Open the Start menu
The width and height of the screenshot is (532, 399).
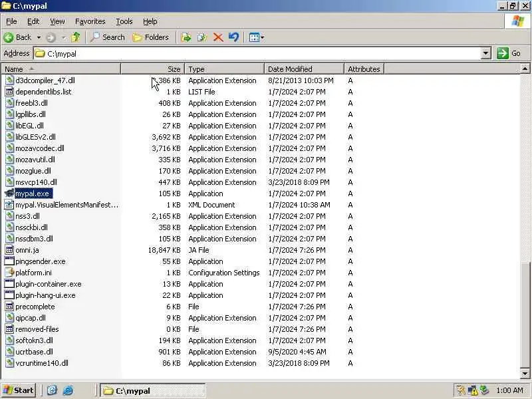click(x=18, y=390)
